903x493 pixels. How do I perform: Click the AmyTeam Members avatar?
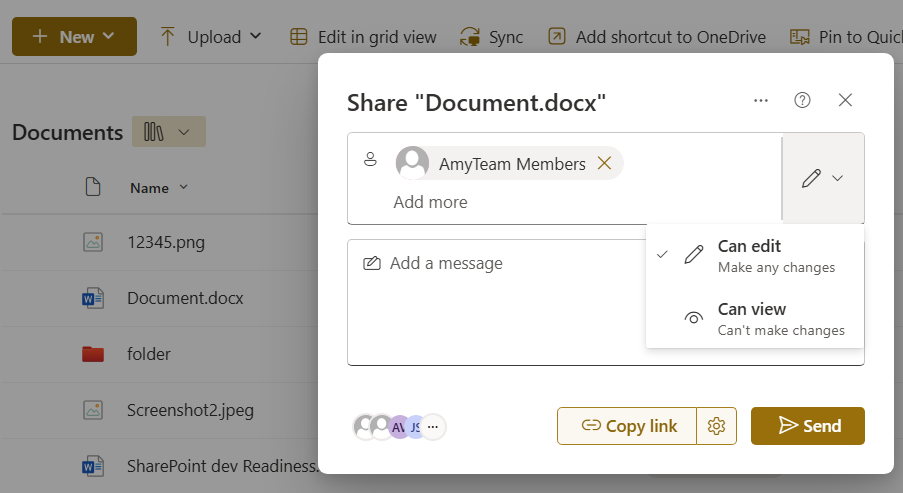click(412, 163)
